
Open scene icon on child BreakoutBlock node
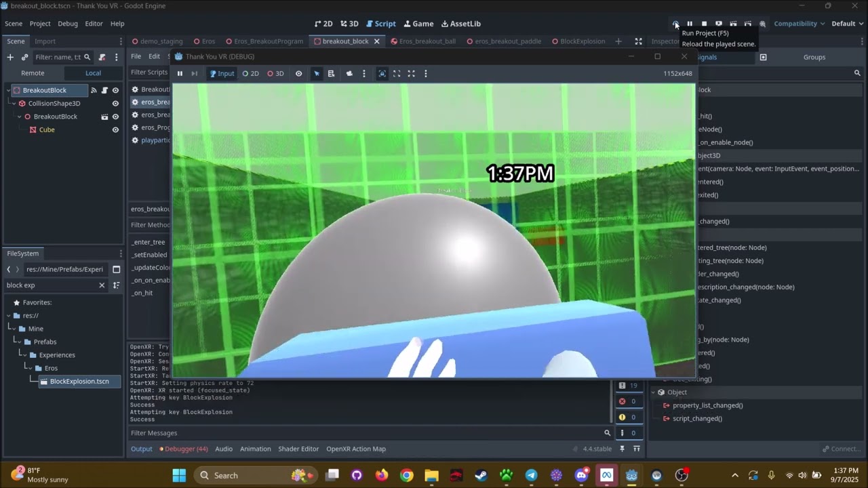click(x=104, y=117)
